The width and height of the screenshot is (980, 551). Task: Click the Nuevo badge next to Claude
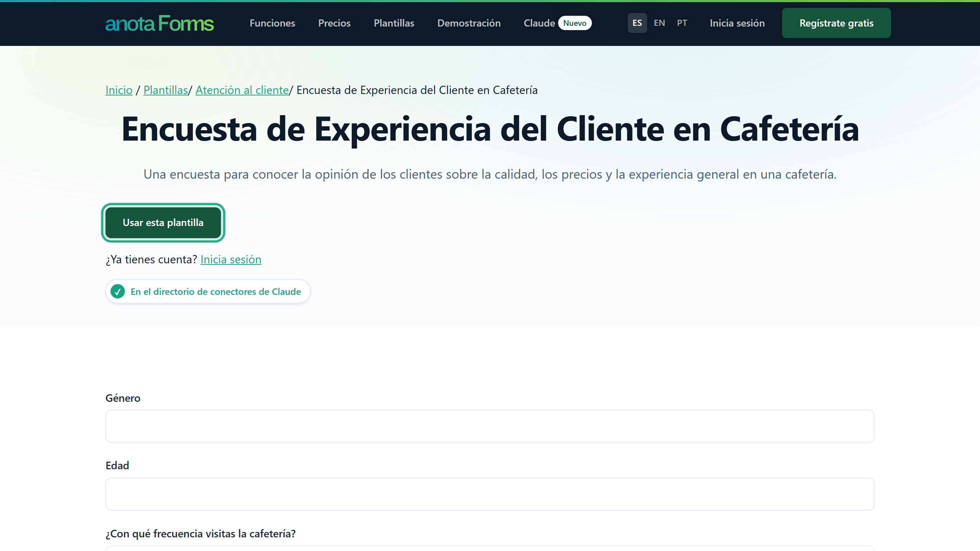click(x=574, y=23)
